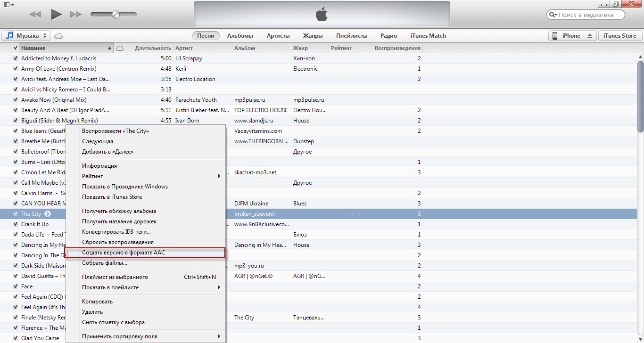Skip to next track
644x343 pixels.
pos(76,15)
